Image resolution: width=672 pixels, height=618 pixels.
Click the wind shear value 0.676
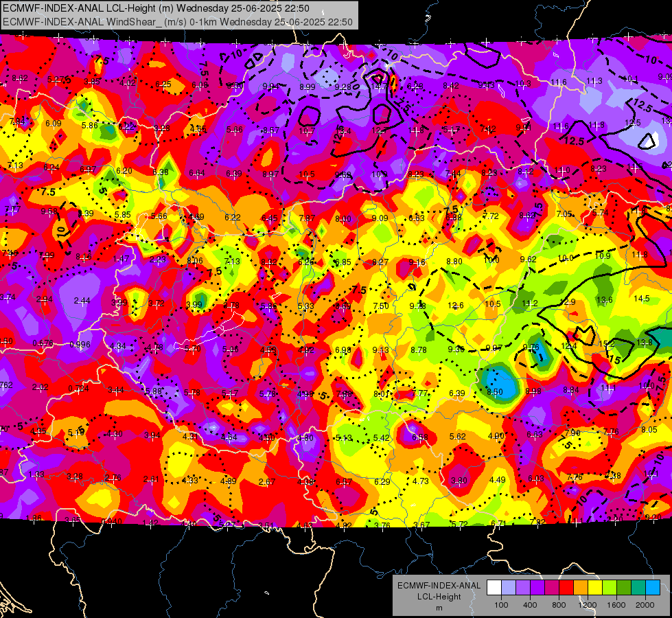[43, 343]
